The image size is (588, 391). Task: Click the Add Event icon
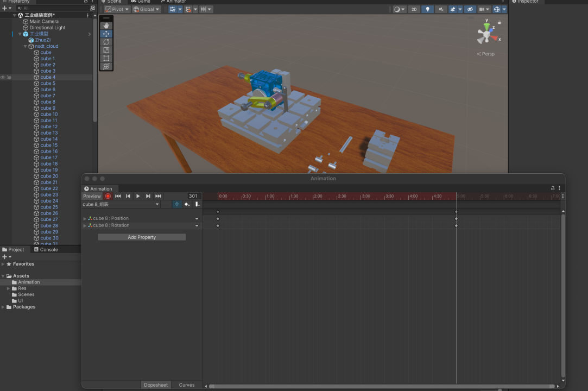click(197, 205)
